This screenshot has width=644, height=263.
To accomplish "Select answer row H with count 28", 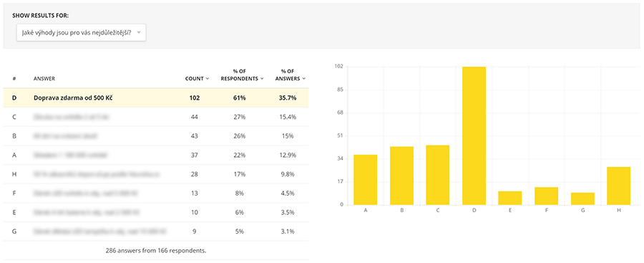I will (156, 174).
